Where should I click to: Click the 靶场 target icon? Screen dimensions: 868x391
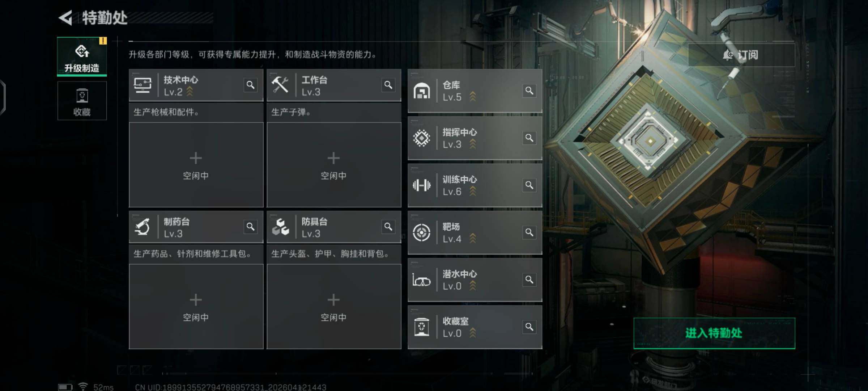pos(422,232)
